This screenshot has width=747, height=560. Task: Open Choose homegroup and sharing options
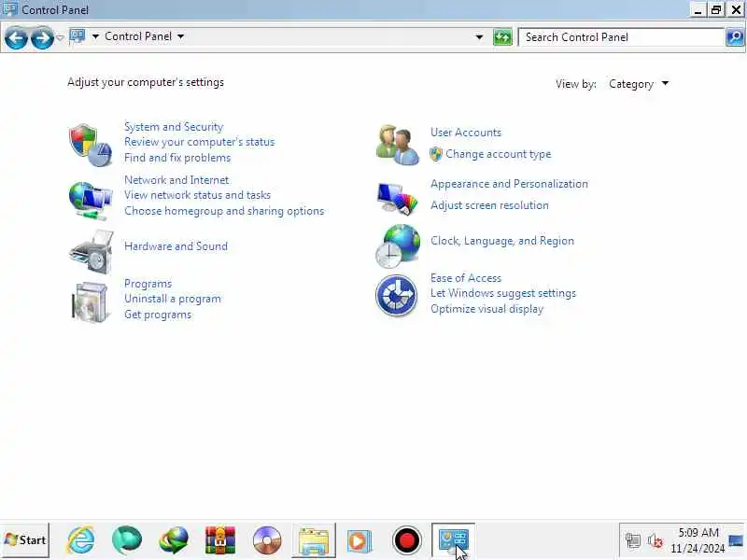point(224,211)
